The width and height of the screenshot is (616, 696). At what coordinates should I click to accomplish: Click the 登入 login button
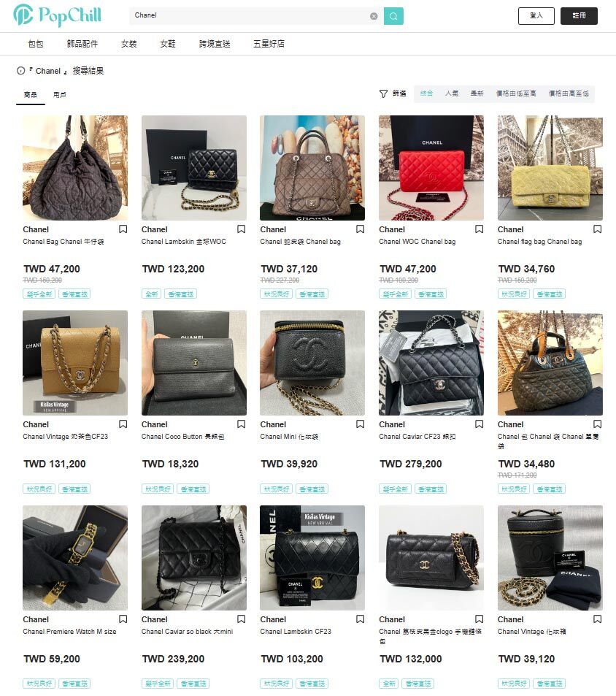coord(536,15)
